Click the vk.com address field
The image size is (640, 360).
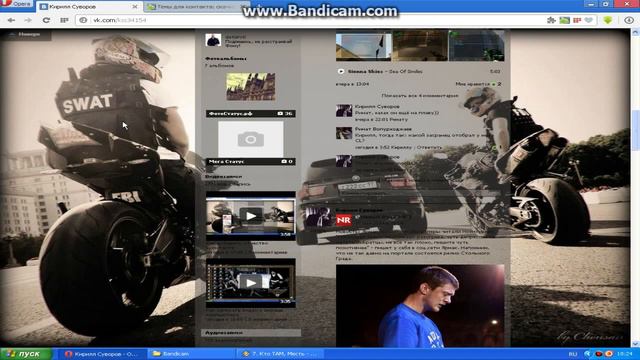point(310,20)
